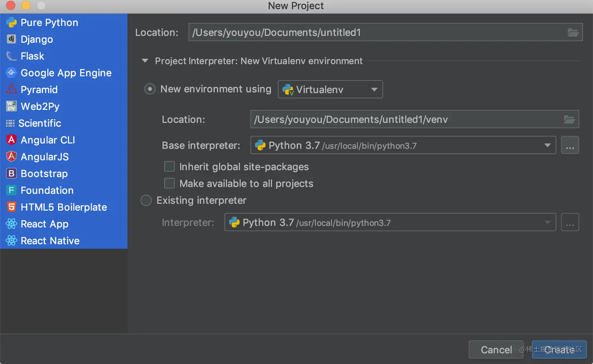Screen dimensions: 593x364
Task: Open the existing Interpreter dropdown
Action: [390, 222]
